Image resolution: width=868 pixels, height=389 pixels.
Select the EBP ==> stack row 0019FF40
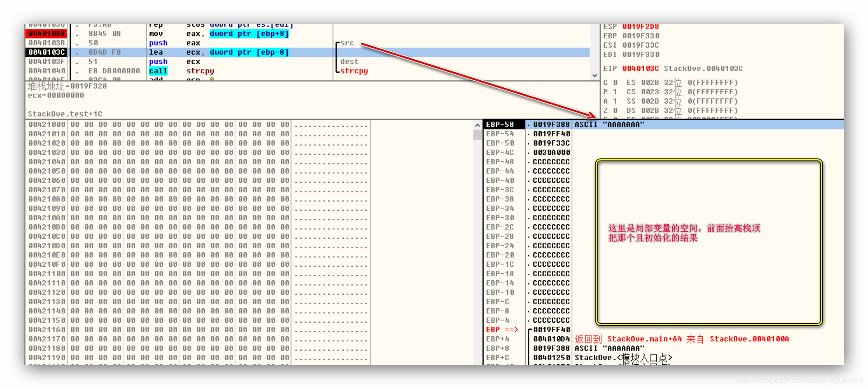click(551, 330)
